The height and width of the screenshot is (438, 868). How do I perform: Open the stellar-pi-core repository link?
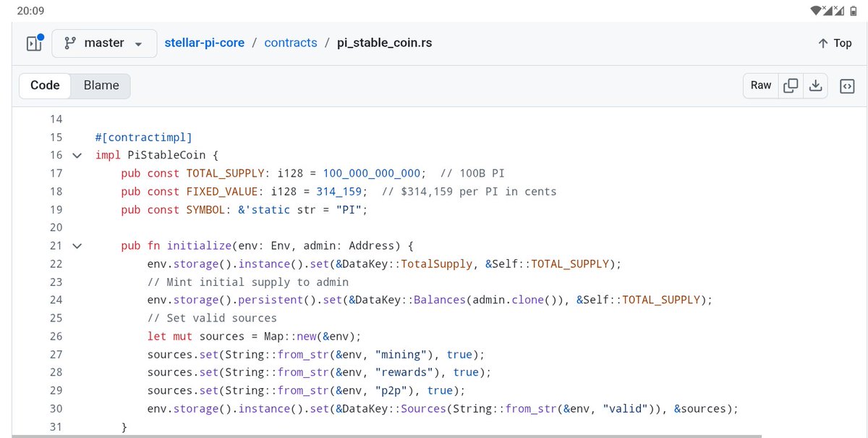pyautogui.click(x=205, y=43)
